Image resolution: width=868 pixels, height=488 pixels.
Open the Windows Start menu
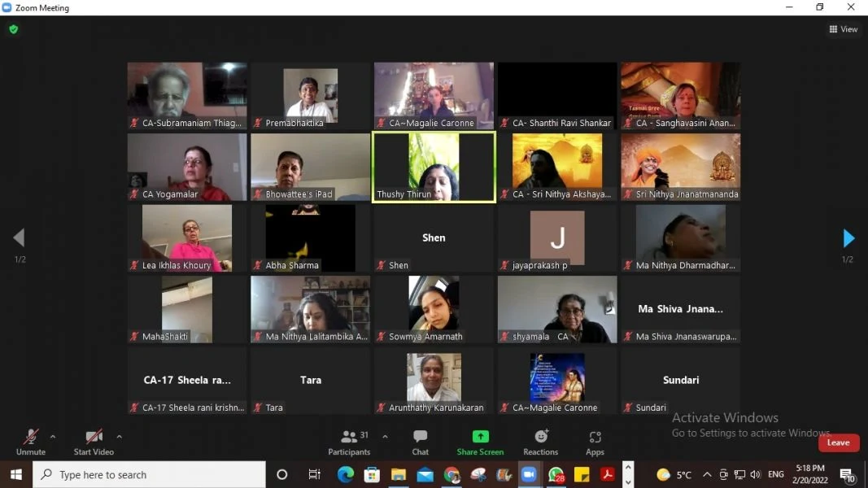point(16,475)
